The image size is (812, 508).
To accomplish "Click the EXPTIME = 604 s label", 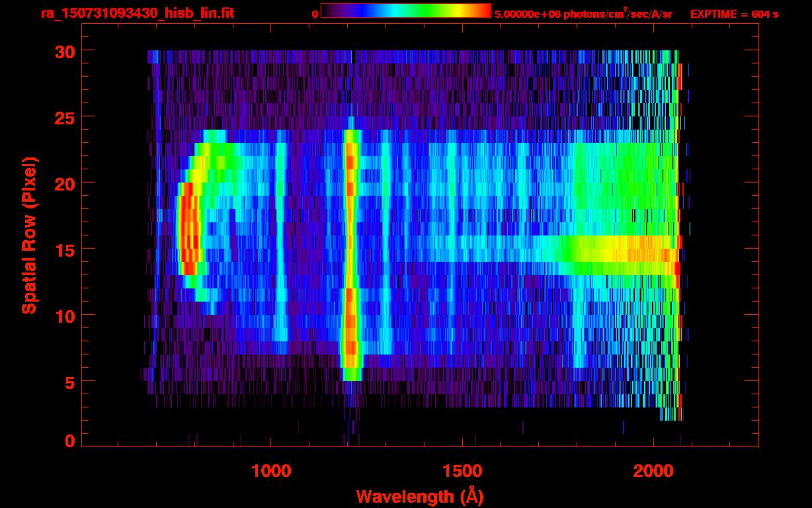I will (734, 14).
